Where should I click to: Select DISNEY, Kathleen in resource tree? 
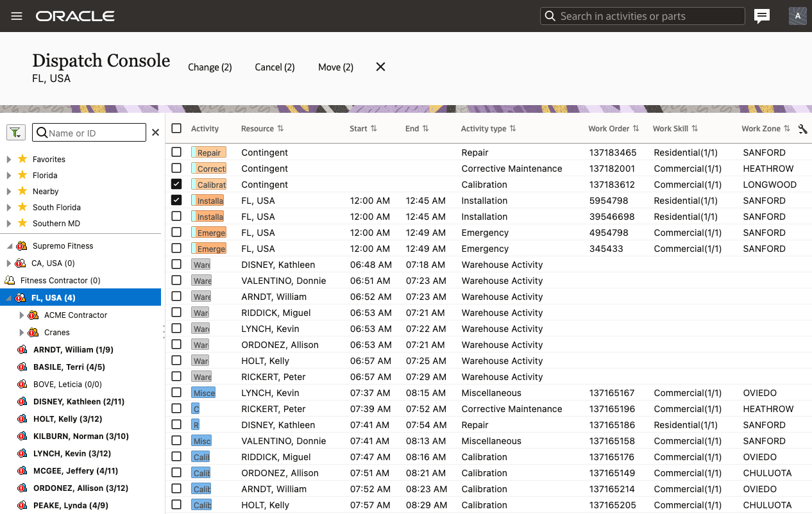(78, 402)
